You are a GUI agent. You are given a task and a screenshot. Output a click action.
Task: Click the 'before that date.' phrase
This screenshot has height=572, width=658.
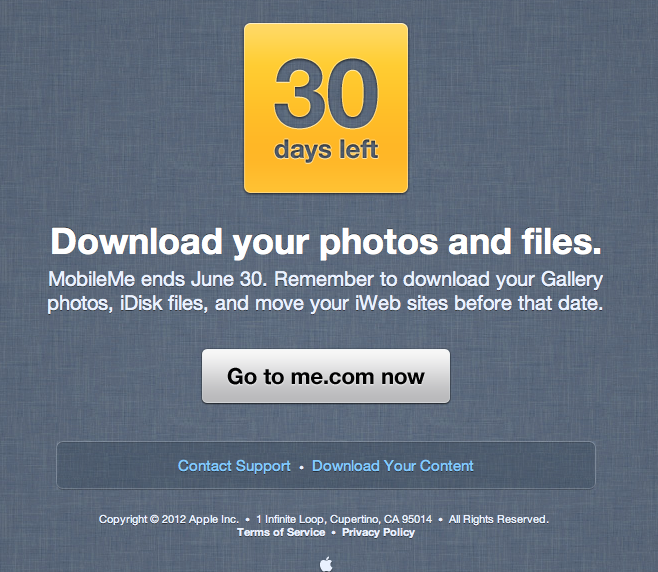point(528,303)
